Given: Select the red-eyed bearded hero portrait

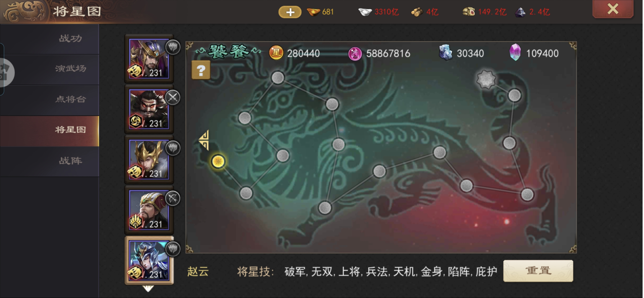Looking at the screenshot, I should (149, 109).
